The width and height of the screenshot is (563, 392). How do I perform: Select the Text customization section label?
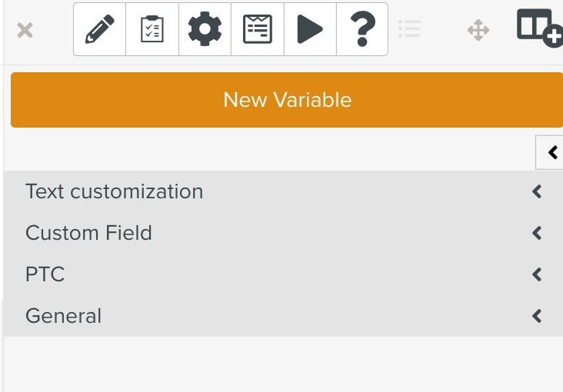[114, 191]
